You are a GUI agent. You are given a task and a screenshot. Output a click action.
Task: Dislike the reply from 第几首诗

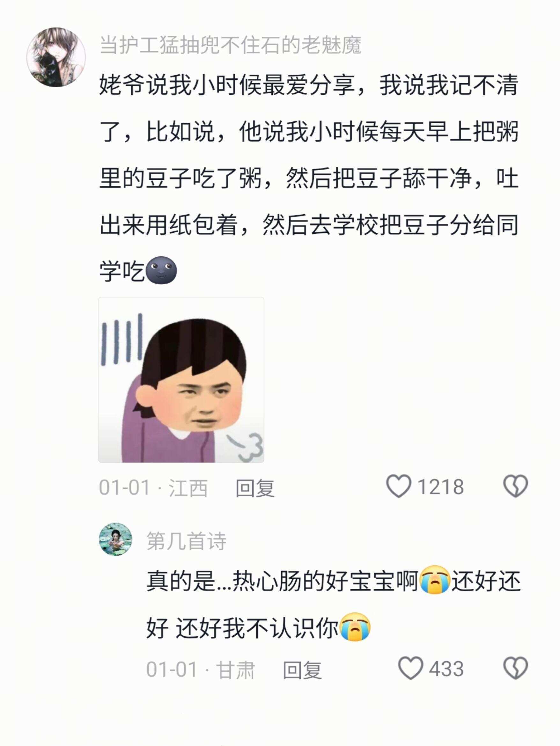(x=515, y=668)
